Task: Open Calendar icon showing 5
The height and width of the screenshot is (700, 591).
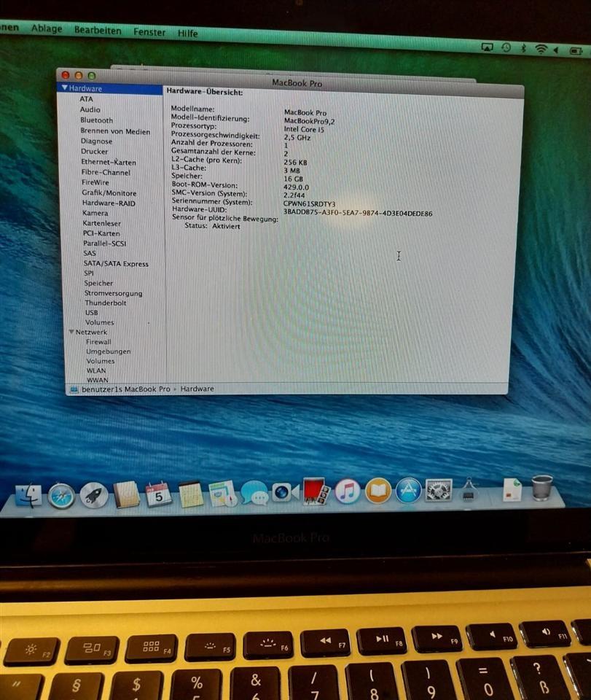Action: [x=158, y=494]
